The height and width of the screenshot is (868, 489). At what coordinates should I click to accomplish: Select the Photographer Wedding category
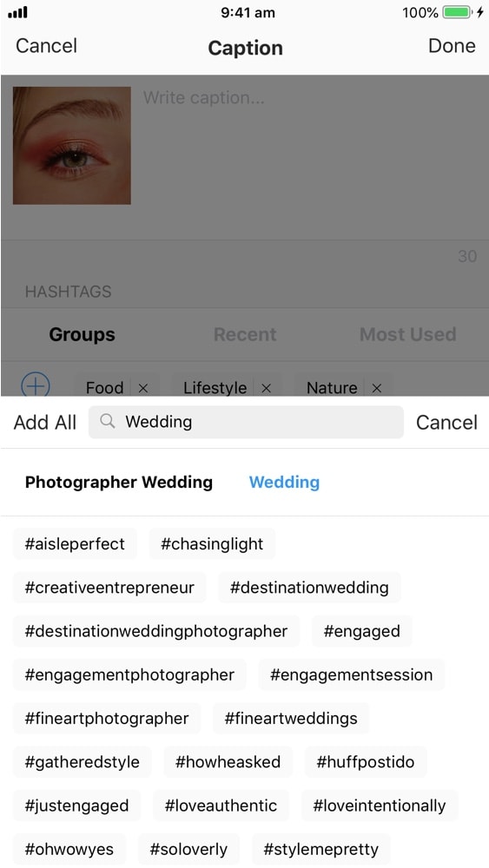pos(118,482)
